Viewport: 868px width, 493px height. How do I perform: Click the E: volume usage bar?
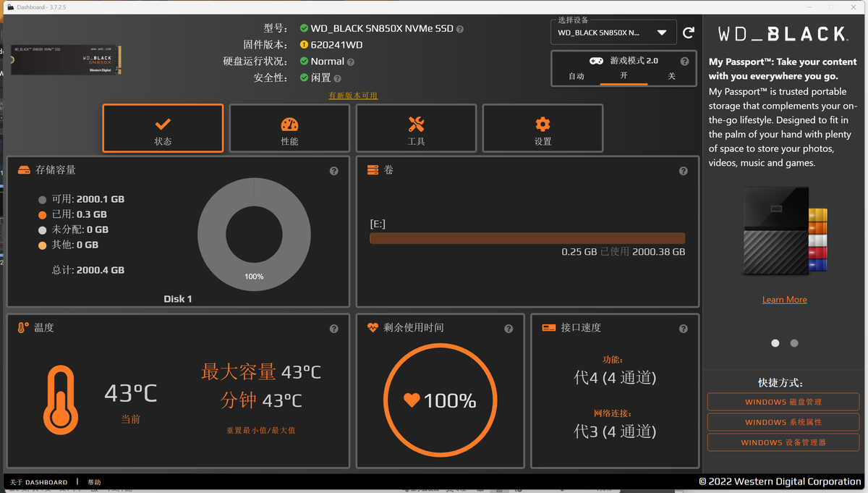coord(527,238)
